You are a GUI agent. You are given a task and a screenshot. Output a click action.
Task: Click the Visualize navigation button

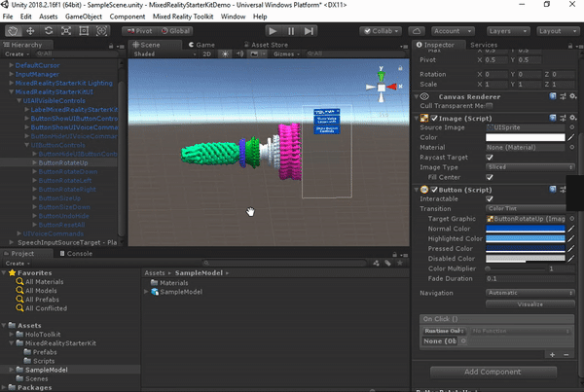[529, 303]
